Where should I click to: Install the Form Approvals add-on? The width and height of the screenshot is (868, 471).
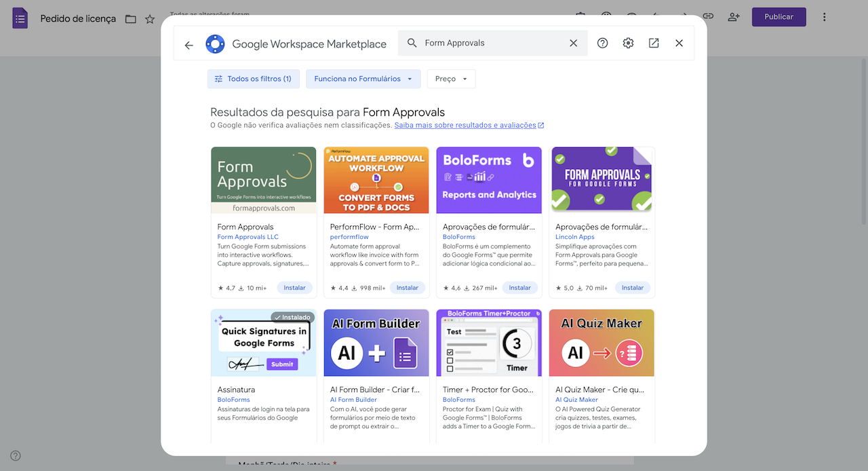coord(294,288)
